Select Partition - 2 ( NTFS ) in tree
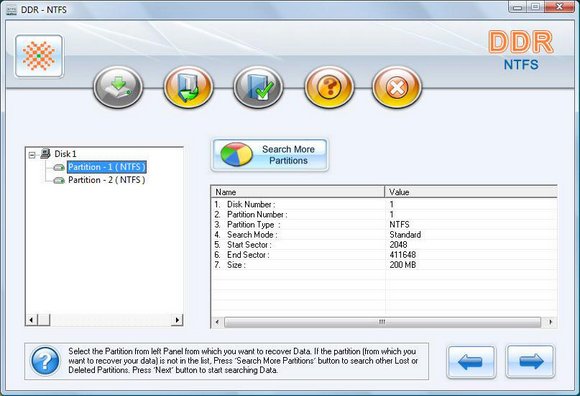The height and width of the screenshot is (396, 580). tap(107, 180)
